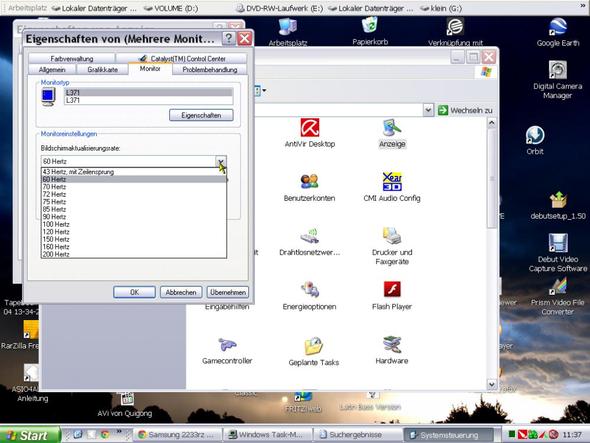Open Gamecontroller icon
Screen dimensions: 590x443
tap(227, 350)
